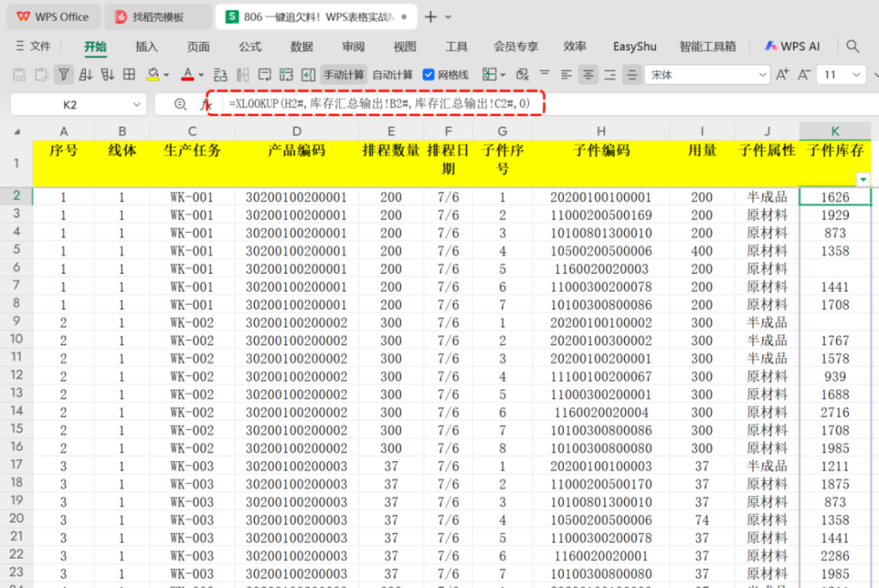Switch to the 插入 ribbon tab
Screen dimensions: 879x588
click(x=147, y=46)
